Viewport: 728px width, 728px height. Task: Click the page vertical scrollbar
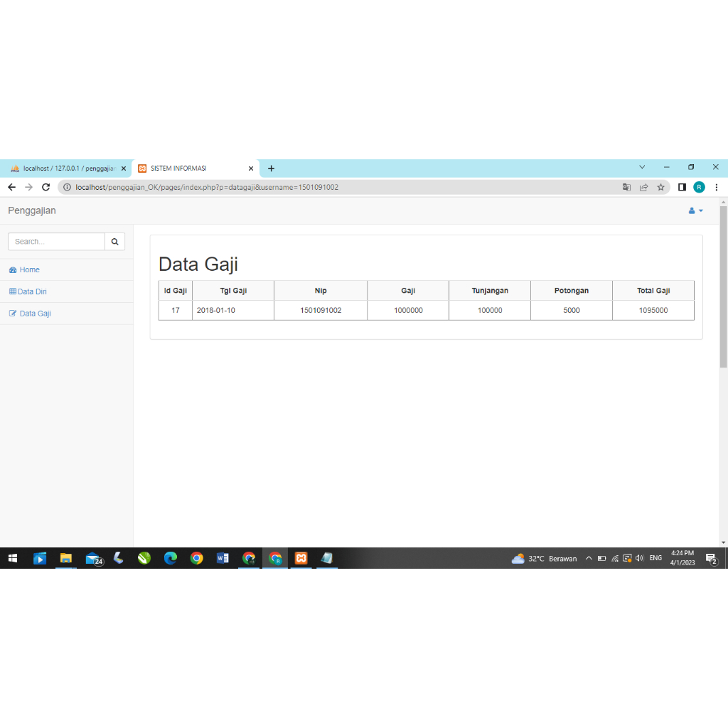pyautogui.click(x=723, y=287)
